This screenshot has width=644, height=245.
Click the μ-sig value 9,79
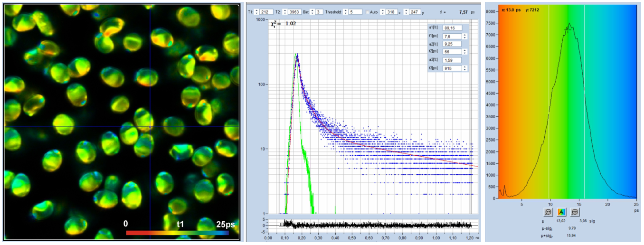pos(572,228)
